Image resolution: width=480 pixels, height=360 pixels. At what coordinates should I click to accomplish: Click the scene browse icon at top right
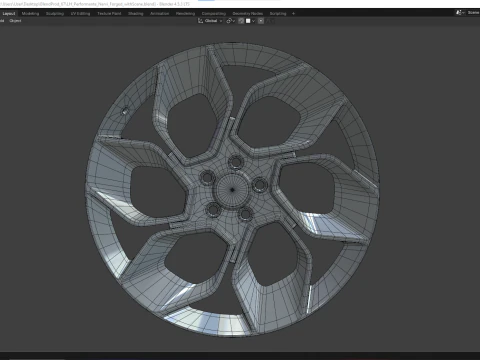click(460, 13)
